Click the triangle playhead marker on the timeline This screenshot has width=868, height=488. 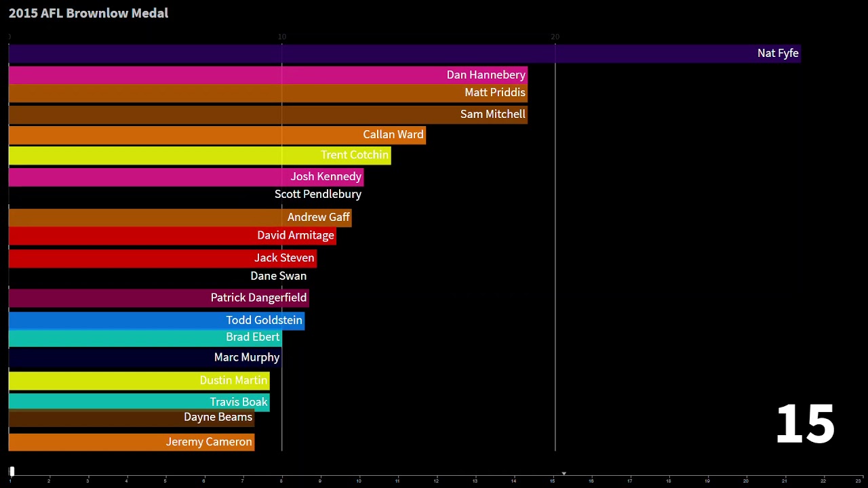tap(564, 474)
